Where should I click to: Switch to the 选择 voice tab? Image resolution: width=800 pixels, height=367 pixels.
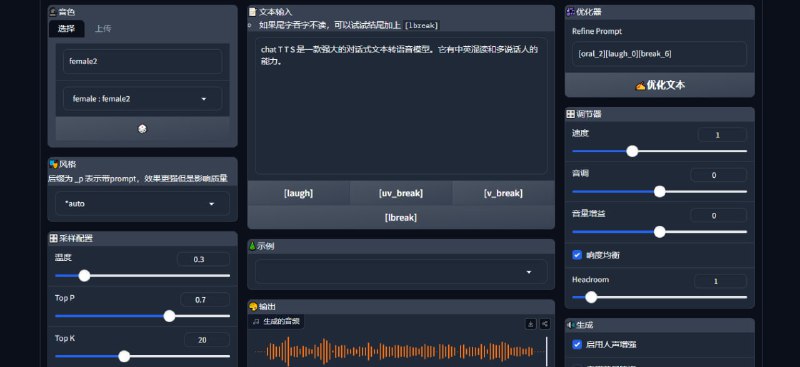[x=66, y=29]
